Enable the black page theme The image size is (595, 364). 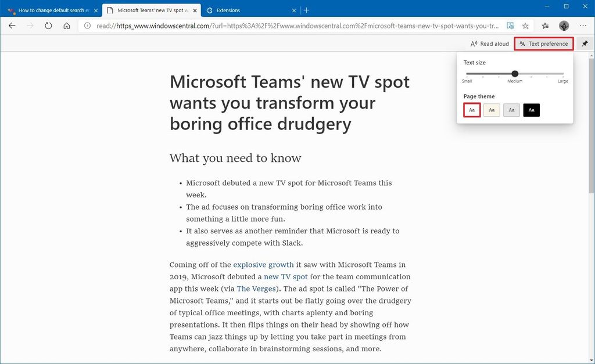click(x=531, y=110)
